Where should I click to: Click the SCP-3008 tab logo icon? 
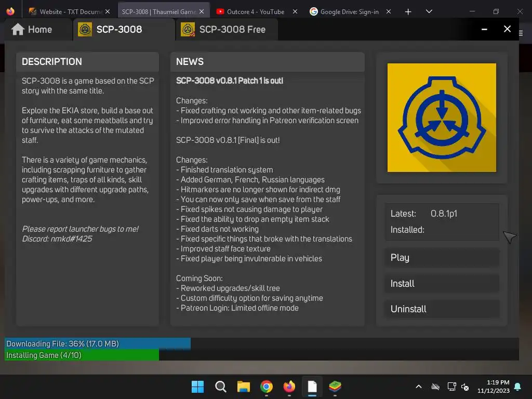85,30
